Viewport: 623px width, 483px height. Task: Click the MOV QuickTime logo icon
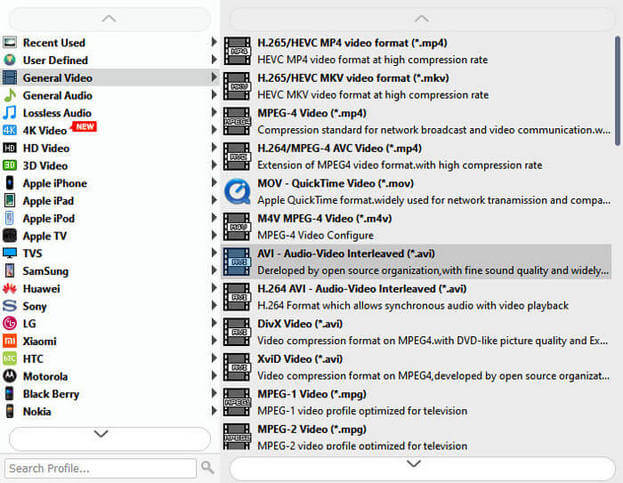click(x=237, y=191)
